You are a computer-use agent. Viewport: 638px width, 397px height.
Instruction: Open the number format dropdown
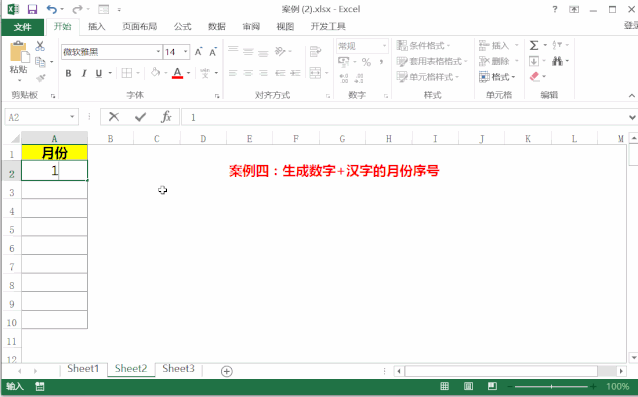click(x=384, y=46)
